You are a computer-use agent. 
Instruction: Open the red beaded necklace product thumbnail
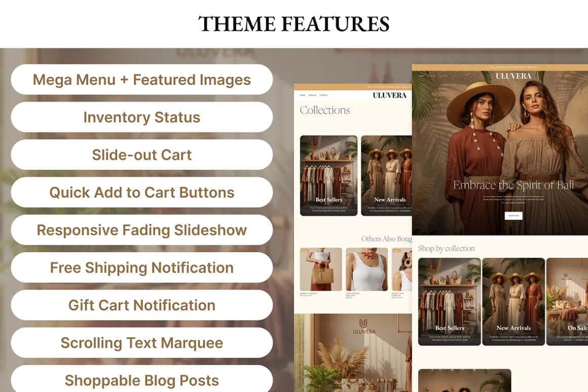tap(367, 269)
